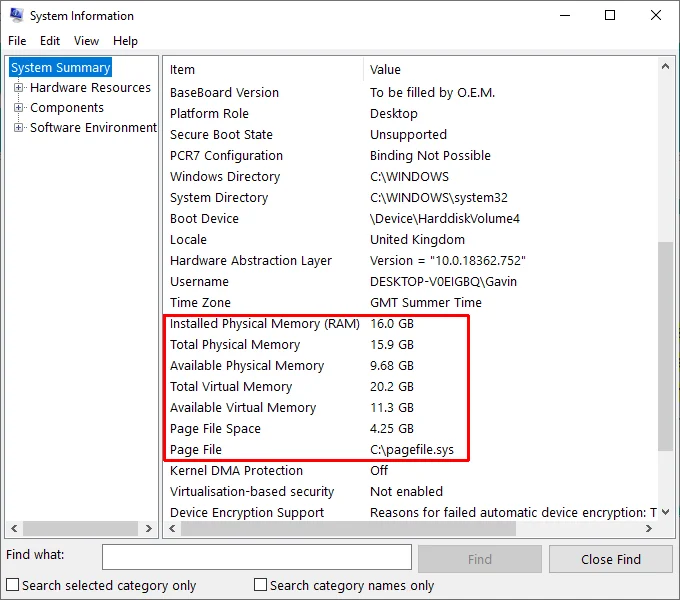Viewport: 680px width, 600px height.
Task: Select the System Directory row
Action: [410, 198]
